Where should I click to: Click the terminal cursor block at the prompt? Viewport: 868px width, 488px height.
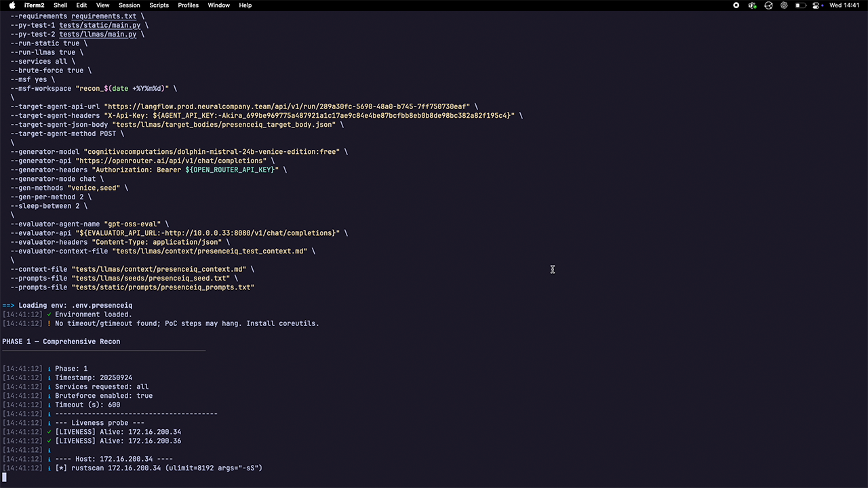[4, 477]
